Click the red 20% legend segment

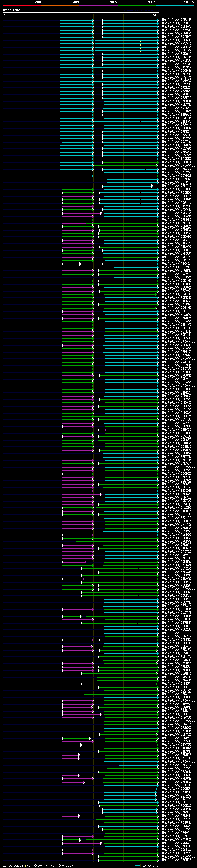point(22,6)
